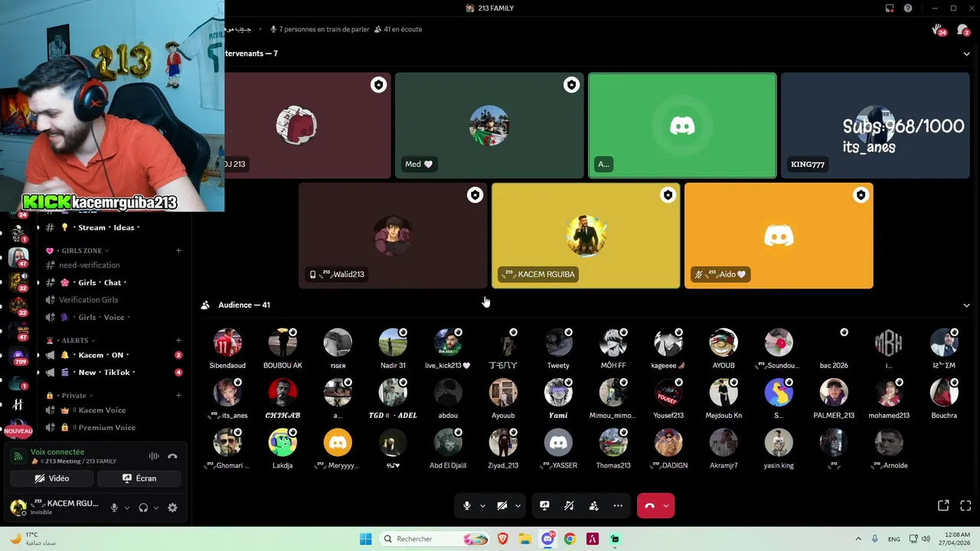The height and width of the screenshot is (551, 980).
Task: Open camera options arrow in call controls
Action: 518,506
